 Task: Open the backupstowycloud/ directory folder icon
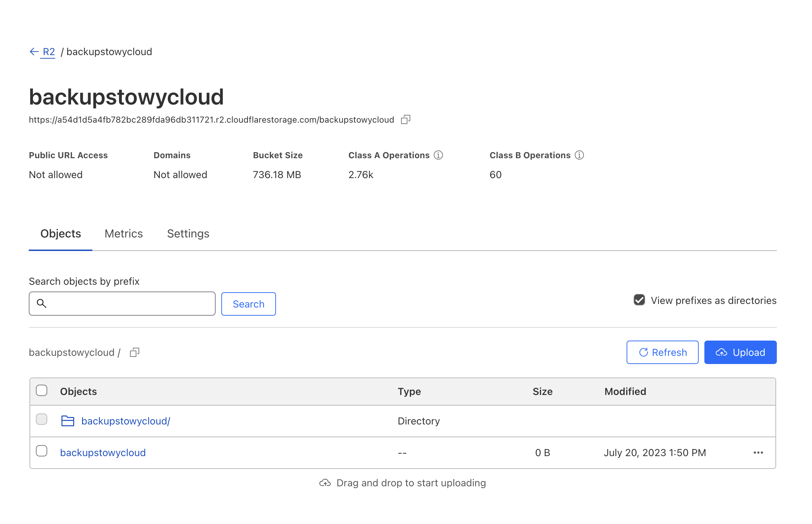coord(67,421)
